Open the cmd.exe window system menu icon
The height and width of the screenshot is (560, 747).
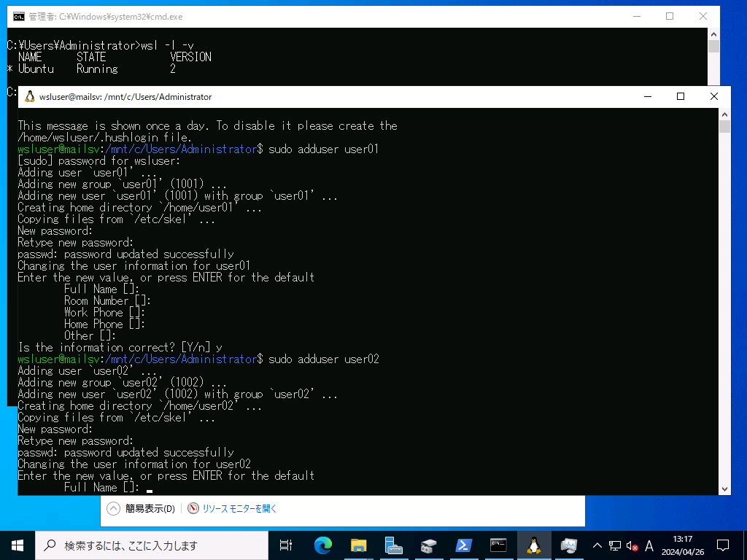pos(19,16)
